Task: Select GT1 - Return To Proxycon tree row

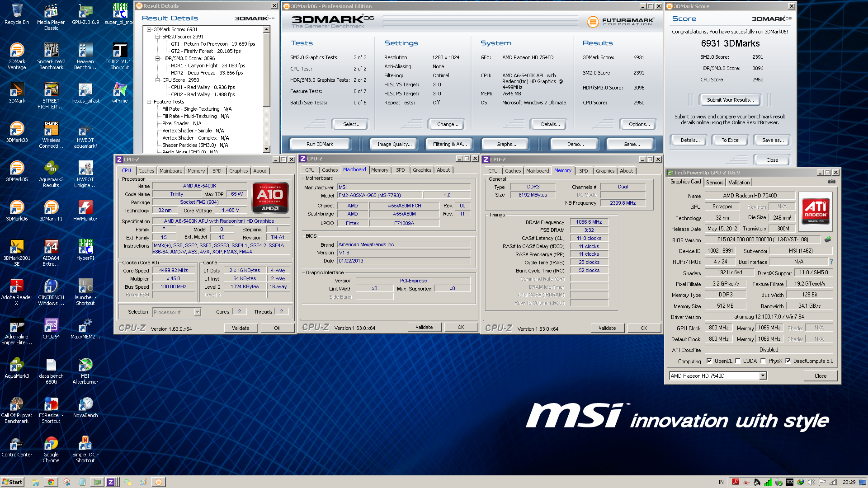Action: point(213,44)
